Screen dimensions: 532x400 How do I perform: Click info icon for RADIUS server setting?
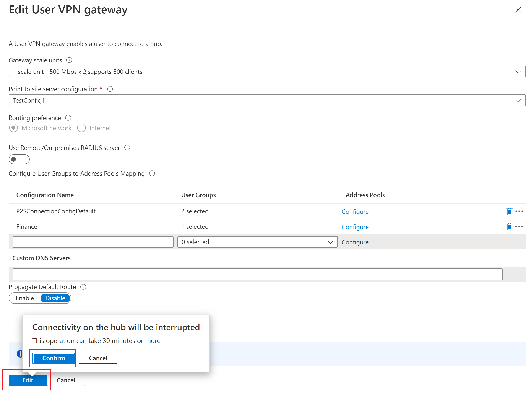[x=127, y=148]
